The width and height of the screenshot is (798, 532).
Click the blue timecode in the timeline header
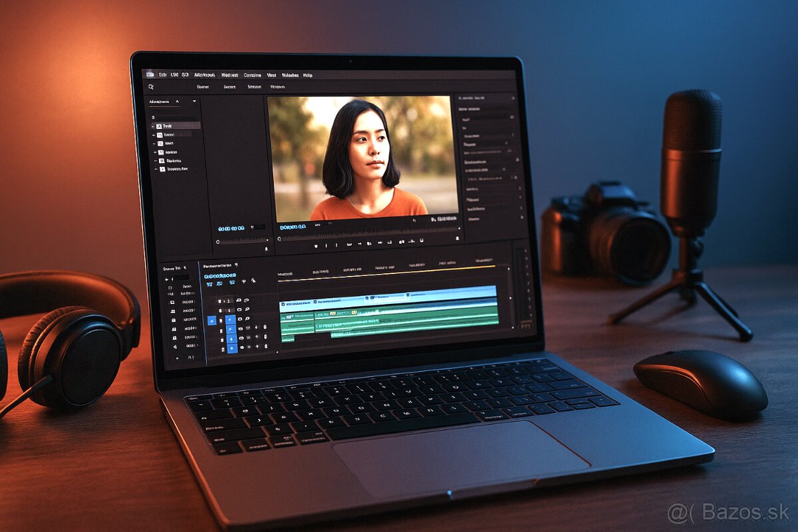(220, 275)
